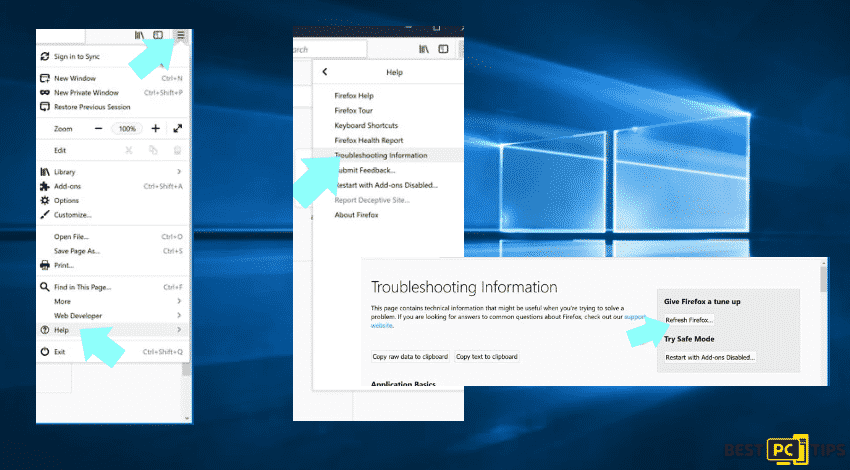850x470 pixels.
Task: Open Options gear entry
Action: point(113,201)
